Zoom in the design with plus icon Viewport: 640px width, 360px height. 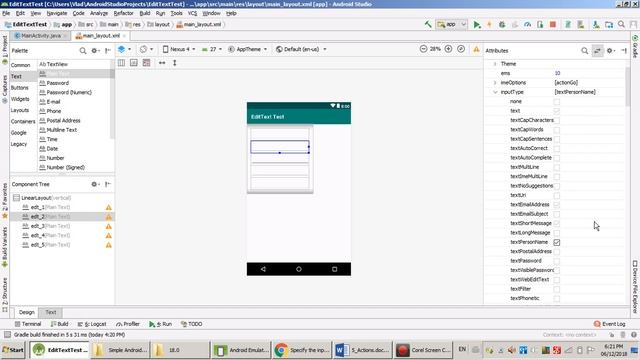pos(448,49)
